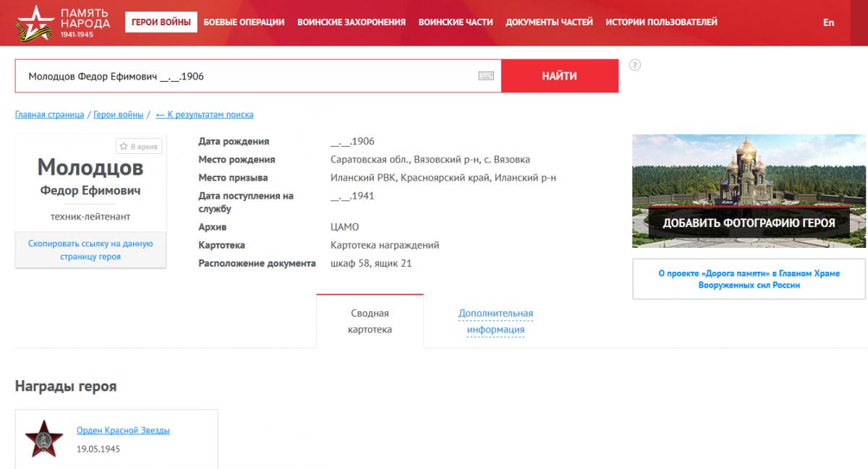868x469 pixels.
Task: Click the patronymic line Федор Ефимович
Action: pyautogui.click(x=90, y=191)
